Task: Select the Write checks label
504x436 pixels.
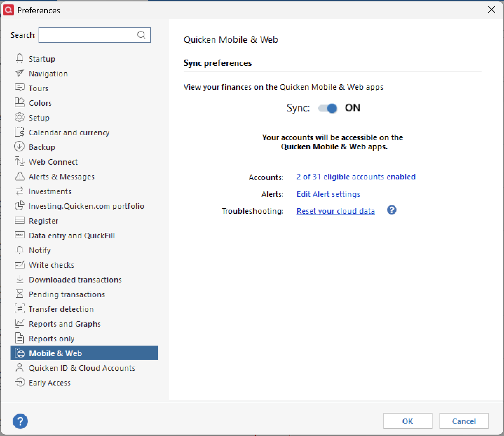Action: pyautogui.click(x=52, y=265)
